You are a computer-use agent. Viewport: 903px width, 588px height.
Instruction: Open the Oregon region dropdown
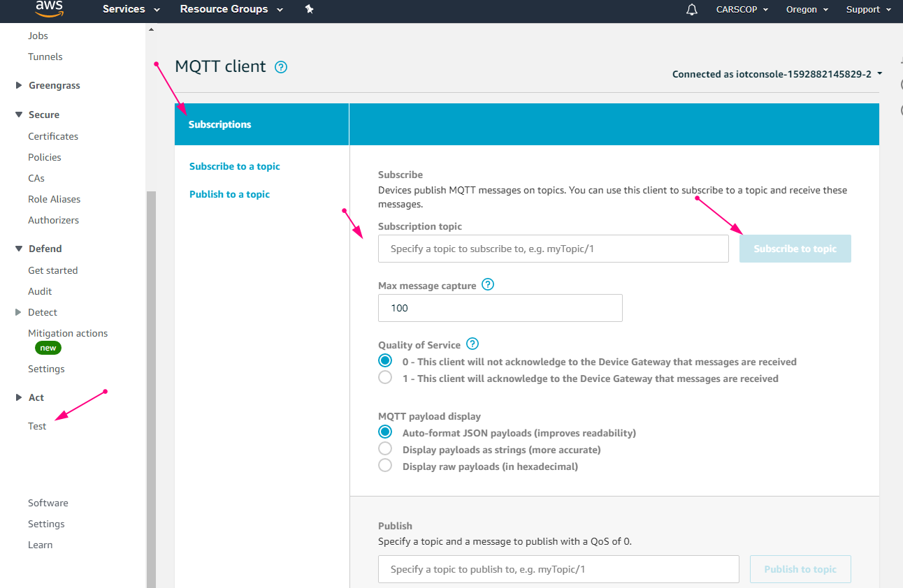[806, 10]
